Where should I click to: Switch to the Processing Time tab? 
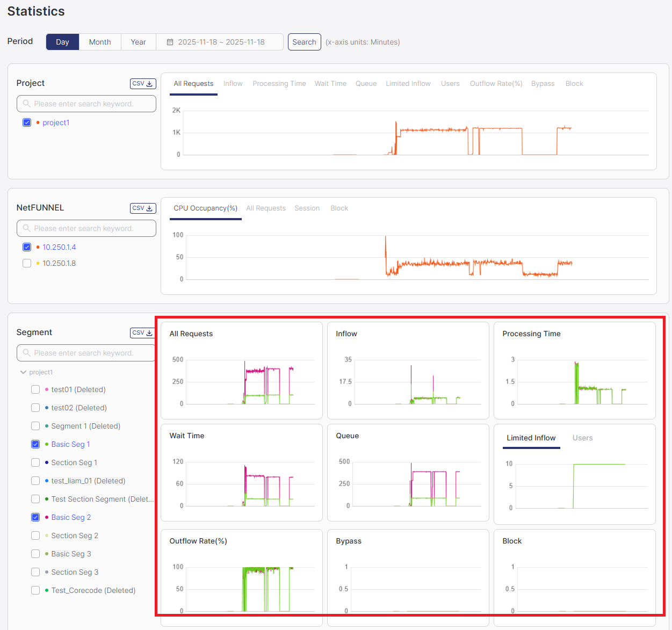pos(279,84)
